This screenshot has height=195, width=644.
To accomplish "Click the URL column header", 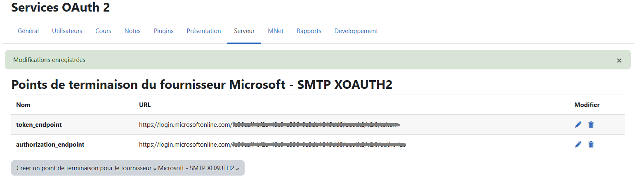I will (145, 105).
